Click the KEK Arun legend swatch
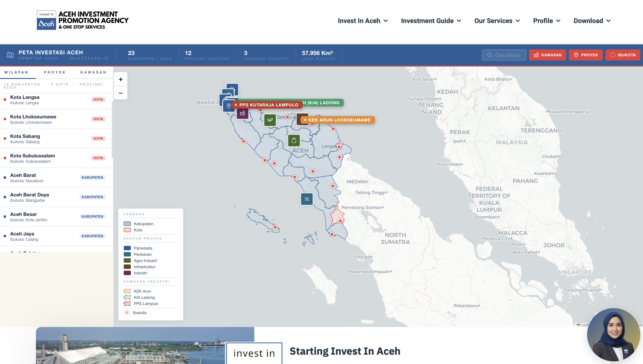The image size is (643, 364). pyautogui.click(x=127, y=291)
